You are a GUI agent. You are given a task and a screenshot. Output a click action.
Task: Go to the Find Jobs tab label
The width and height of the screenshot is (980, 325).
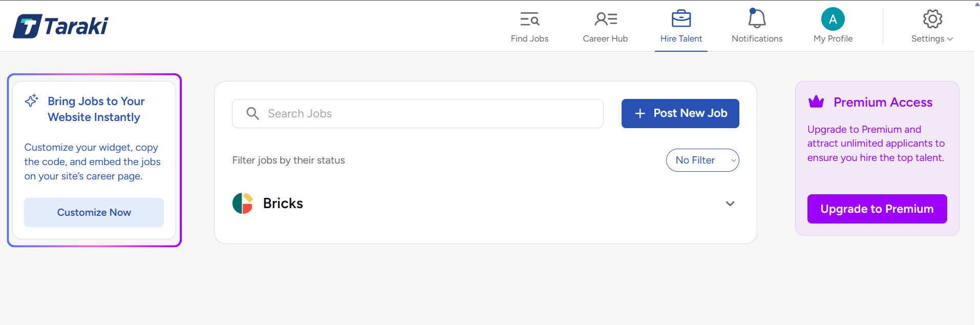coord(529,39)
